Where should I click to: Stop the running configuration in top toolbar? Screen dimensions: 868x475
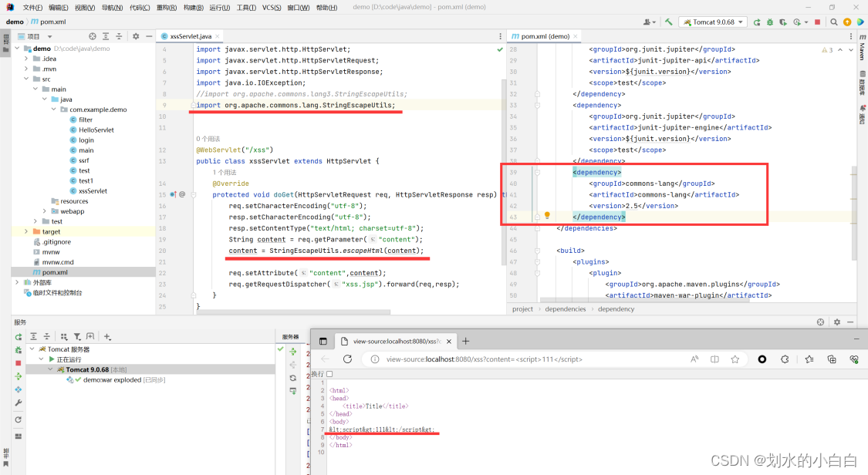tap(818, 22)
